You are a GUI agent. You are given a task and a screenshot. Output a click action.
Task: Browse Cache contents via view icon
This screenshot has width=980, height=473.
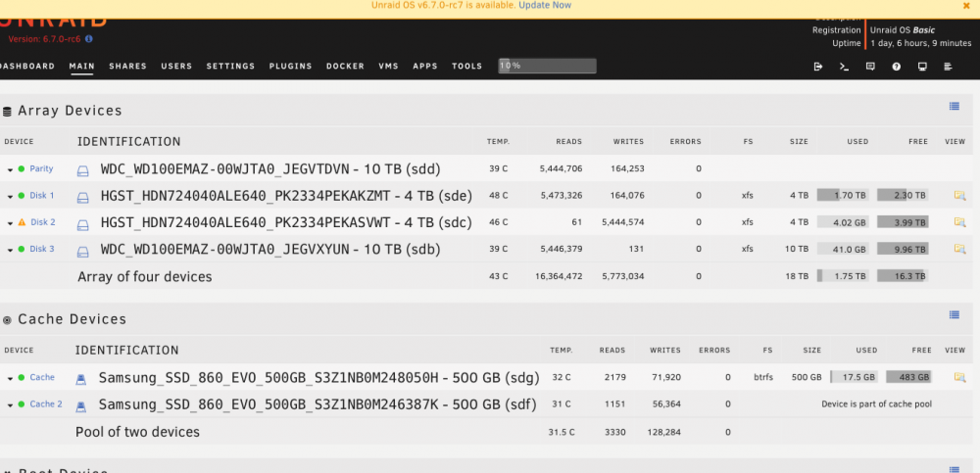click(959, 377)
